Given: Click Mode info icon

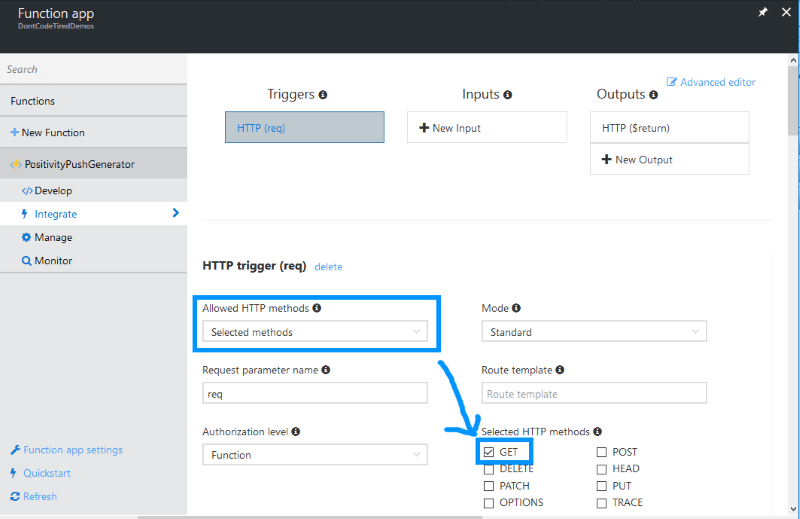Looking at the screenshot, I should pos(516,308).
